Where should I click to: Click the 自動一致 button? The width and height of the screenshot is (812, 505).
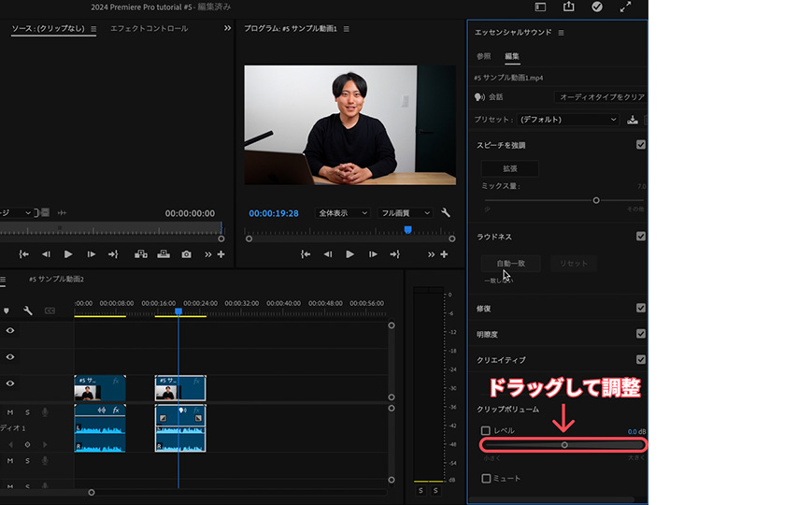click(x=510, y=264)
